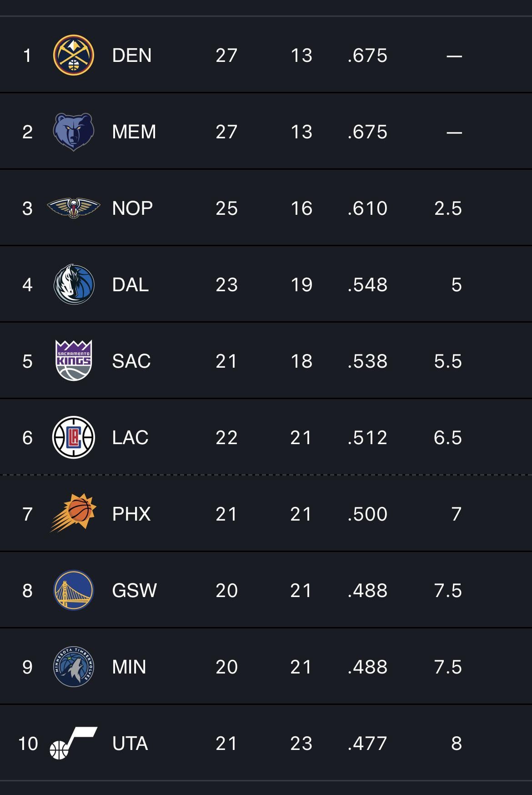Click the Denver Nuggets team logo
The width and height of the screenshot is (532, 795).
click(74, 56)
